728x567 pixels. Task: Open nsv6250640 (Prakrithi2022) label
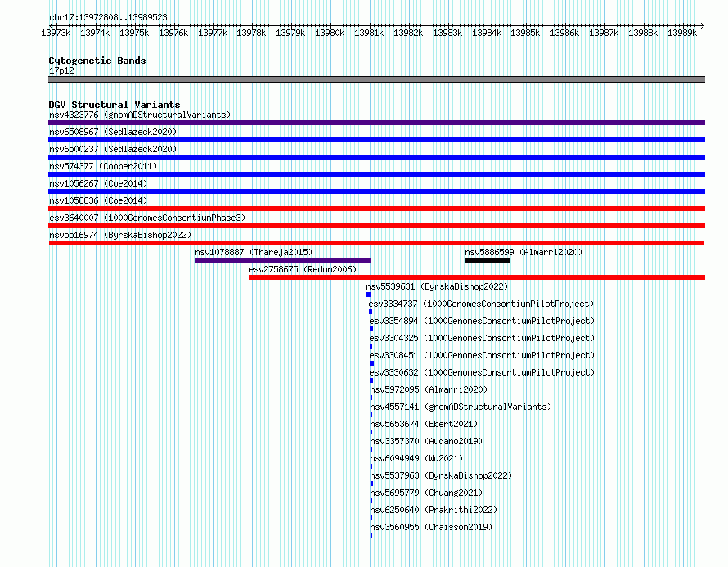[x=434, y=510]
